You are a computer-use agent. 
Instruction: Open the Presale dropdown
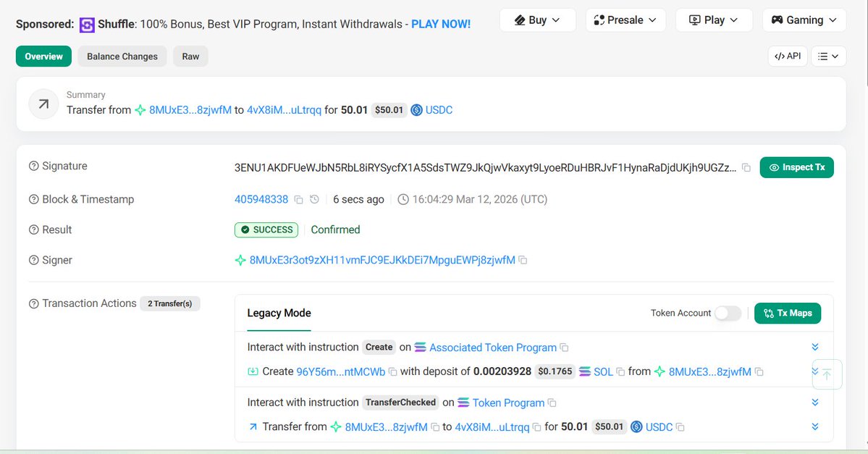coord(625,20)
